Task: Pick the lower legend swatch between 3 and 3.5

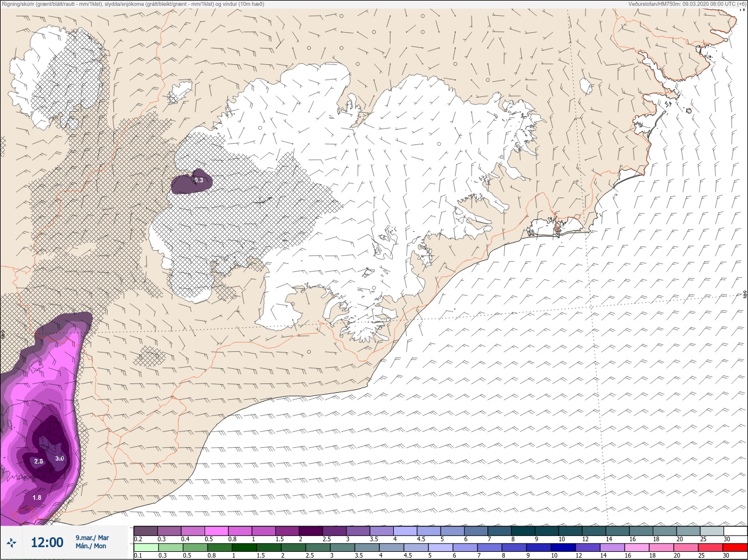Action: click(x=342, y=548)
